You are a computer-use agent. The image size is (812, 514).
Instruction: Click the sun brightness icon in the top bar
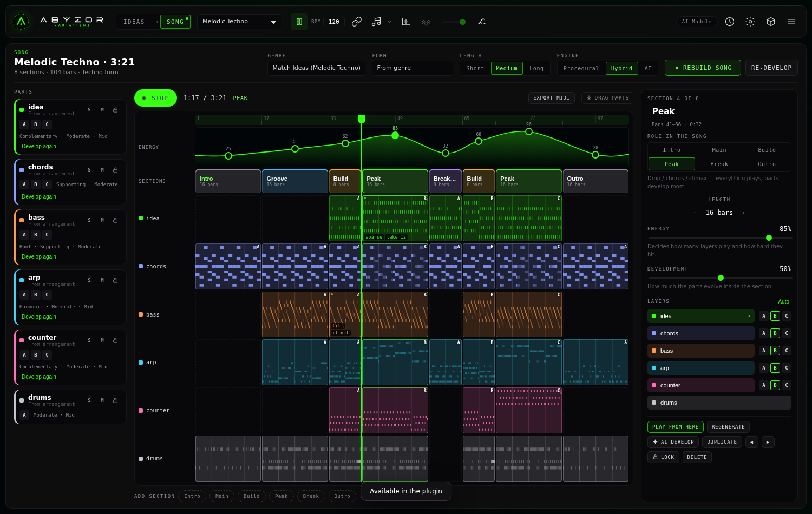pos(750,22)
